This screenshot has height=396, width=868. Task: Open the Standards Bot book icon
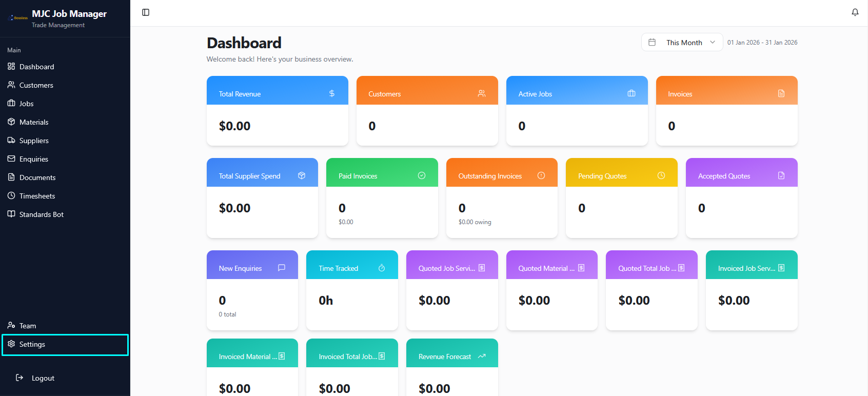point(11,214)
